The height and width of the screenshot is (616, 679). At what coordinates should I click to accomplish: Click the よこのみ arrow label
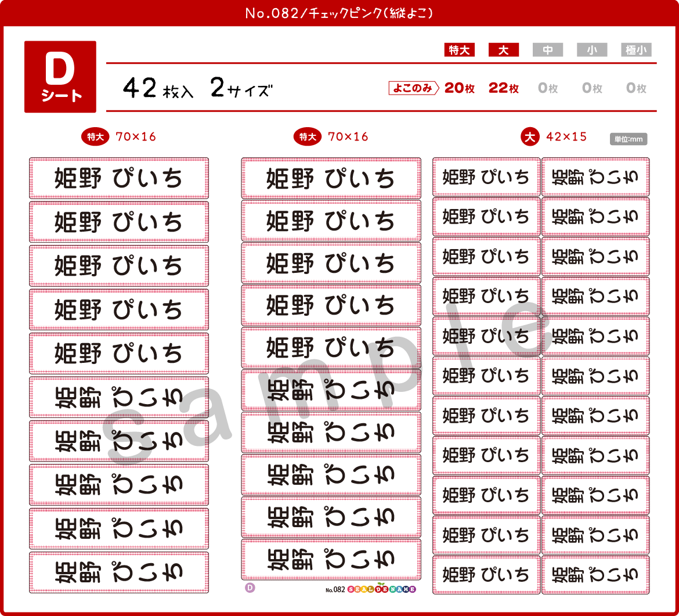(414, 88)
